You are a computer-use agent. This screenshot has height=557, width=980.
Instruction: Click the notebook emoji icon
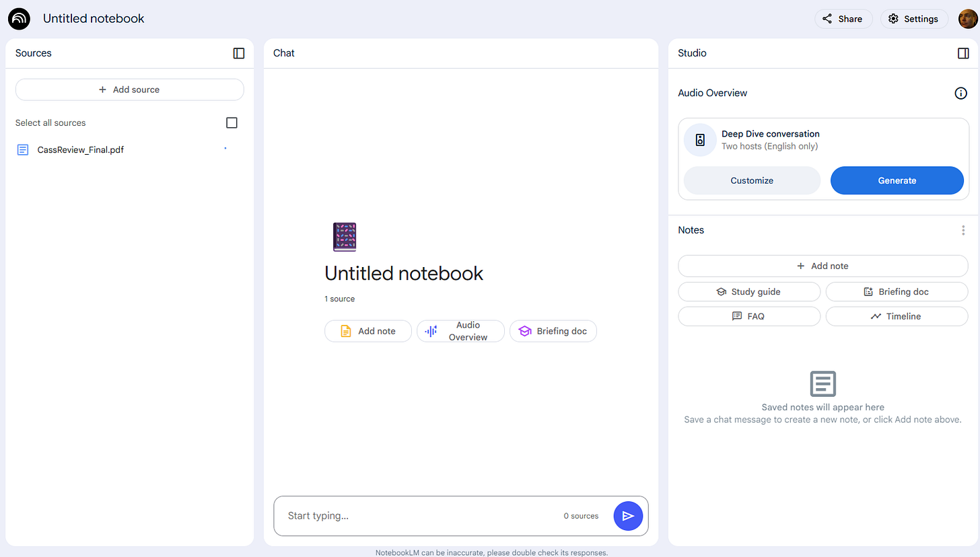[x=344, y=237]
